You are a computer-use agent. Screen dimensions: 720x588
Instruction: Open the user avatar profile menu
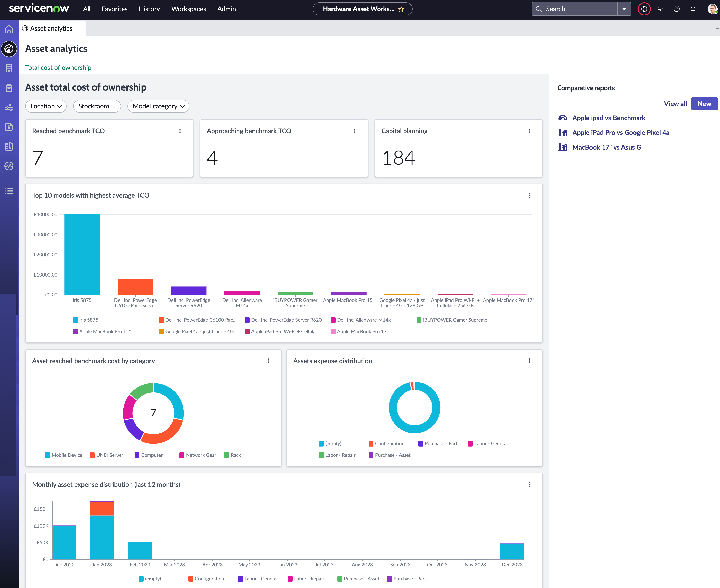[x=712, y=9]
